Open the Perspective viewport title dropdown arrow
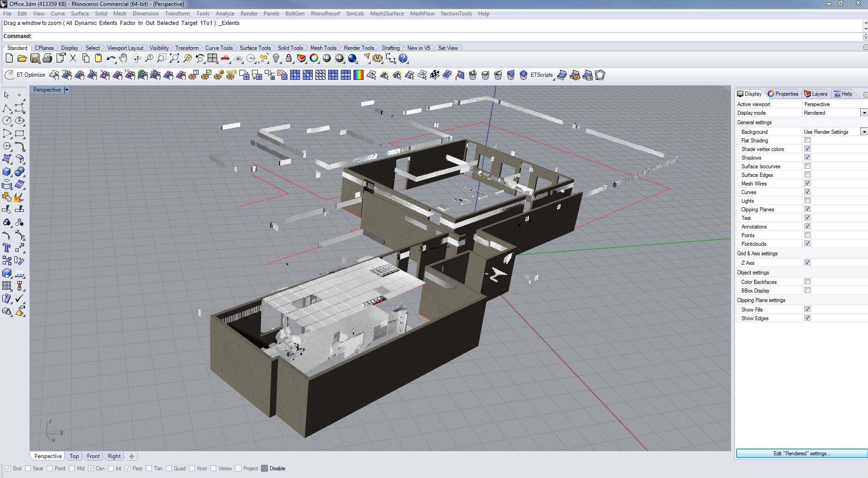The height and width of the screenshot is (478, 868). [67, 90]
